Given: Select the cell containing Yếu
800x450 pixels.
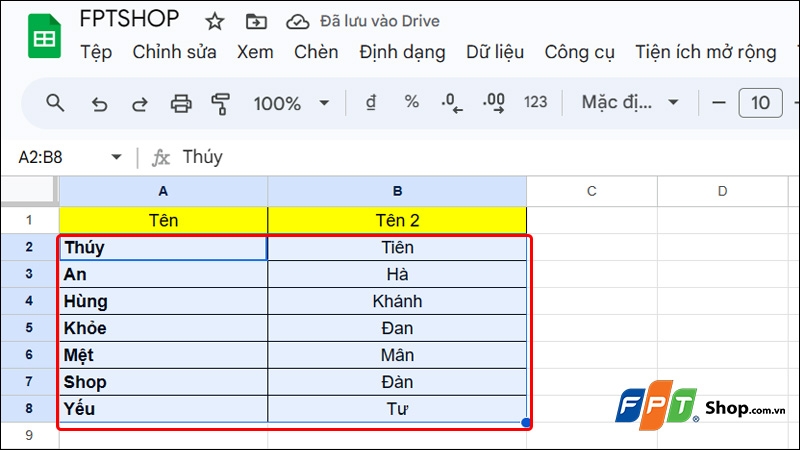Looking at the screenshot, I should (163, 409).
